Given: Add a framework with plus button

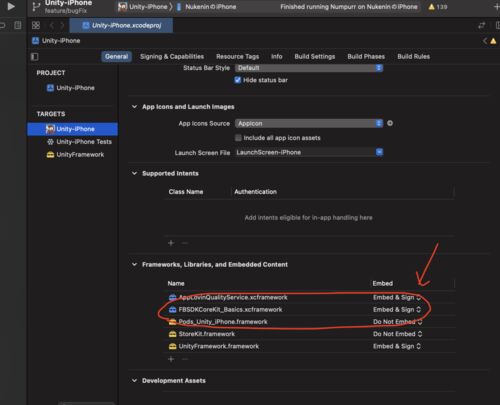Looking at the screenshot, I should pyautogui.click(x=171, y=359).
